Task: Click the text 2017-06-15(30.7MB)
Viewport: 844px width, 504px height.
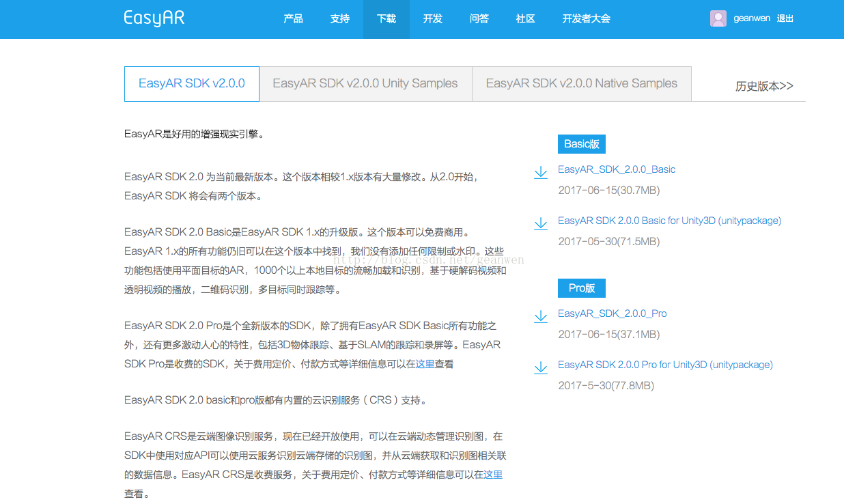Action: [609, 191]
